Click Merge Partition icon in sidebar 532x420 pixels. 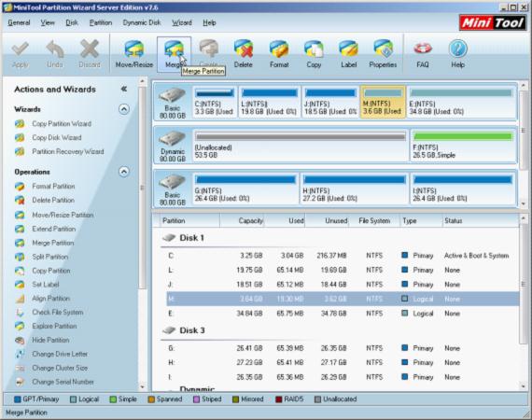click(x=20, y=243)
